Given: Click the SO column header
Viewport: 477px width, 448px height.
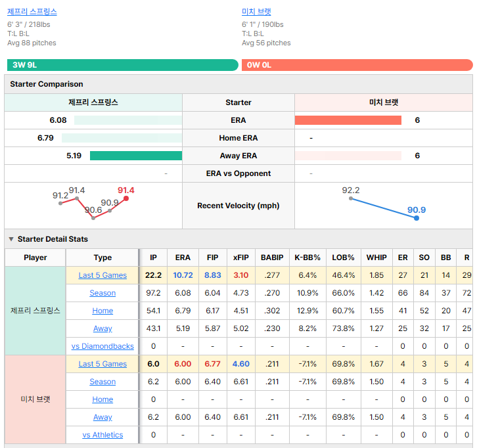Looking at the screenshot, I should pyautogui.click(x=424, y=258).
